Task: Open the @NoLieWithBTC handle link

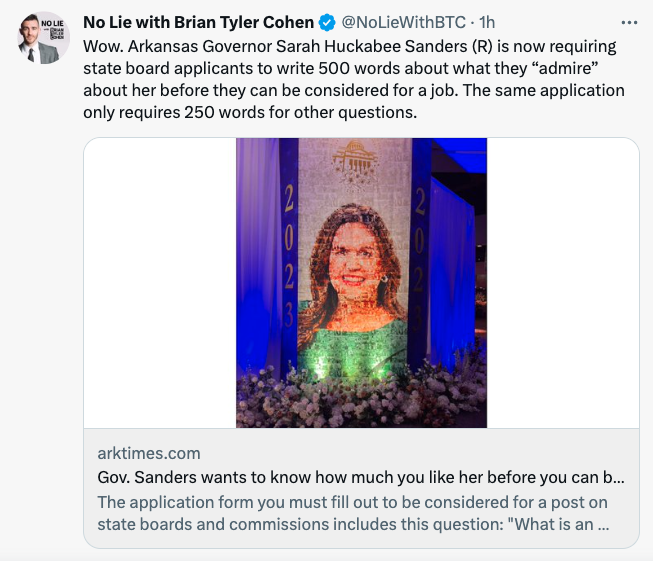Action: click(403, 22)
